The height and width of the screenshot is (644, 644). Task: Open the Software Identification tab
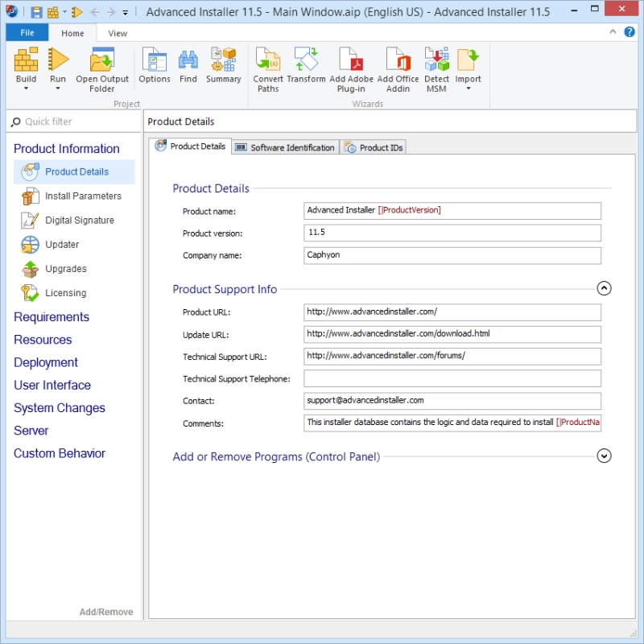coord(286,147)
